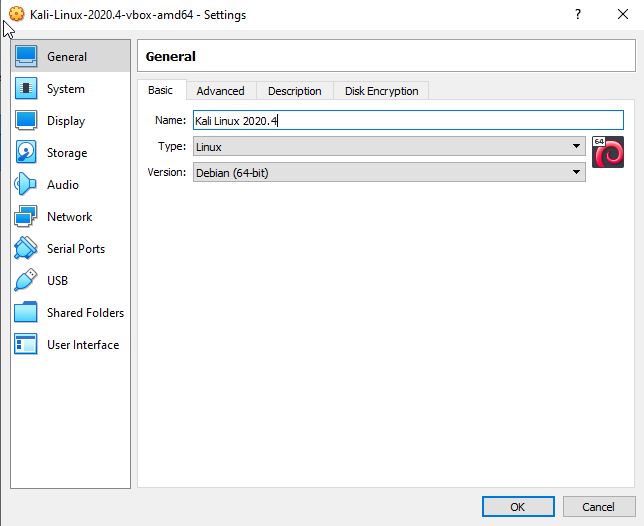Open the Network label
Viewport: 644px width, 526px height.
pyautogui.click(x=69, y=217)
